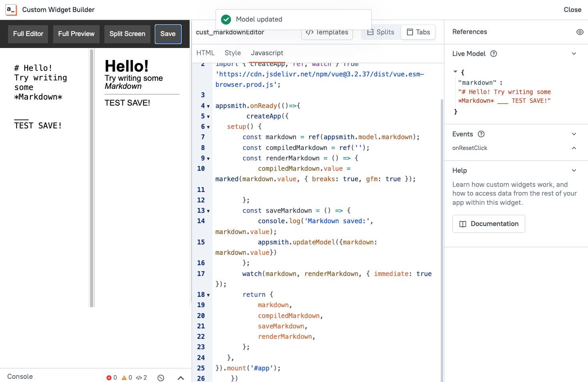Click the Appsmith logo icon
This screenshot has width=588, height=382.
coord(11,10)
